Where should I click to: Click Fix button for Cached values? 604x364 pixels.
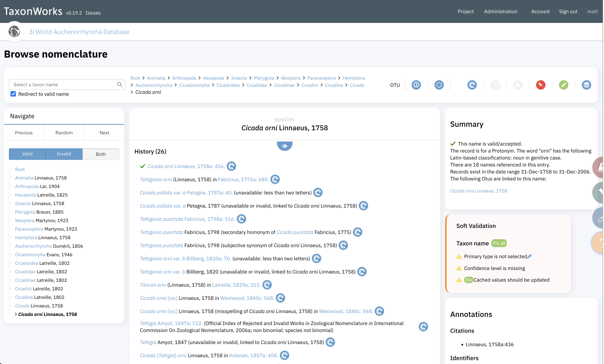pos(468,280)
